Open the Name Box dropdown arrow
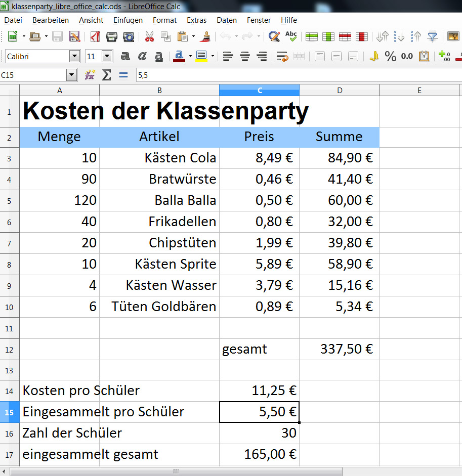Viewport: 462px width, 476px height. 71,75
